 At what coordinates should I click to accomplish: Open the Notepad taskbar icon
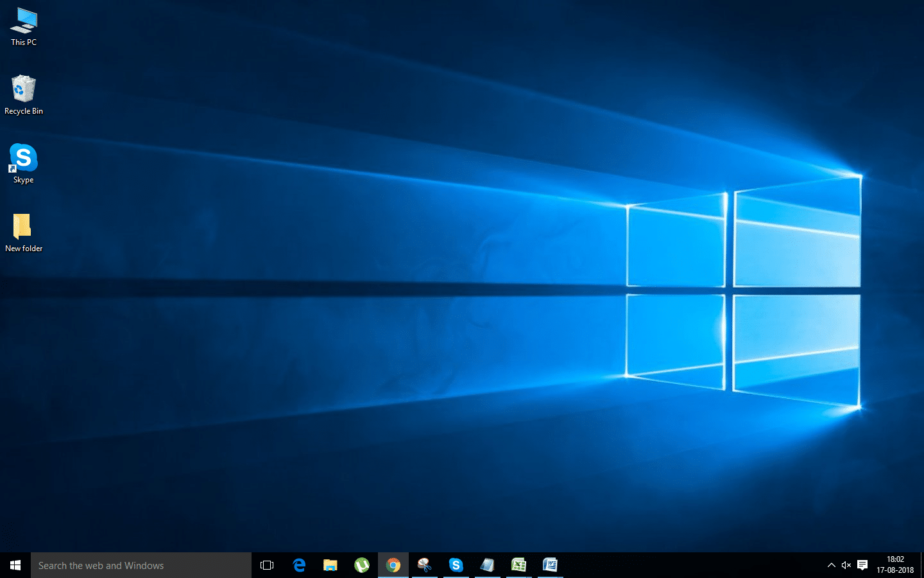tap(488, 565)
